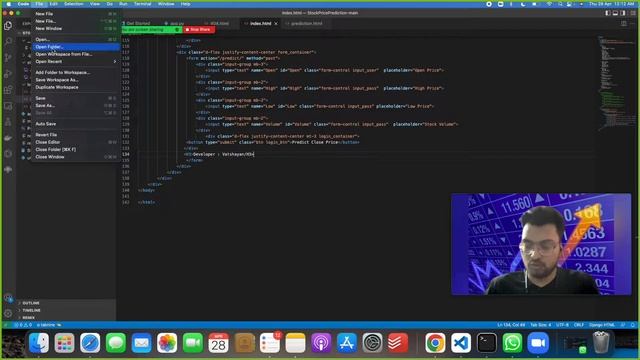Image resolution: width=640 pixels, height=360 pixels.
Task: Expand Open Recent submenu
Action: pyautogui.click(x=76, y=62)
